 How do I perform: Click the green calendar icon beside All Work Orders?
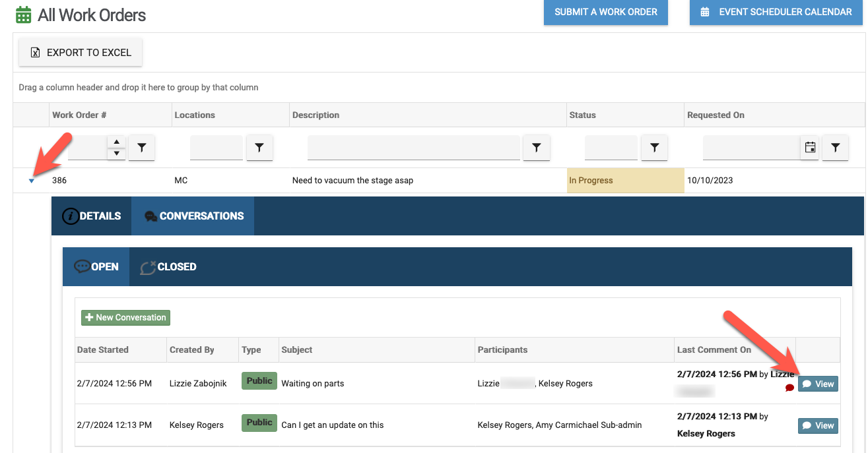click(24, 15)
